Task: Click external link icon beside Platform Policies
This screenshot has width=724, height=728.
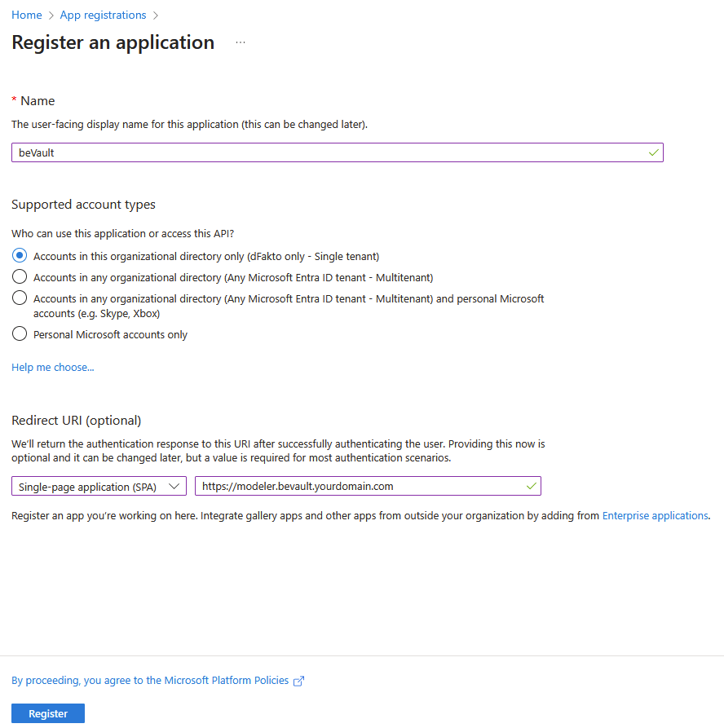Action: click(298, 681)
